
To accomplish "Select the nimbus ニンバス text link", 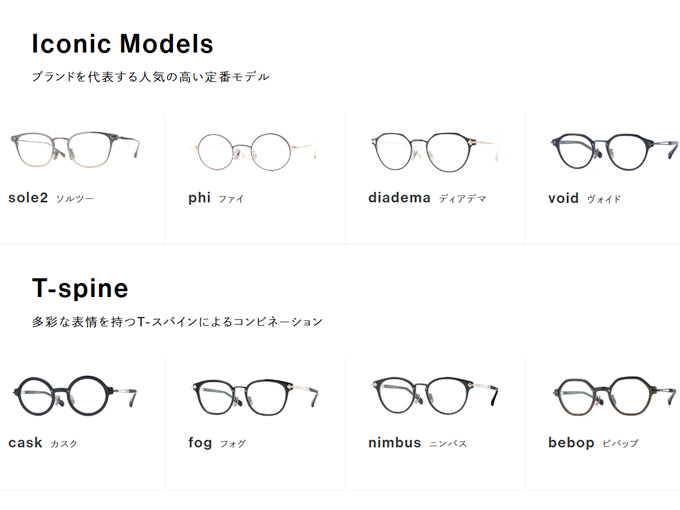I will (x=417, y=443).
